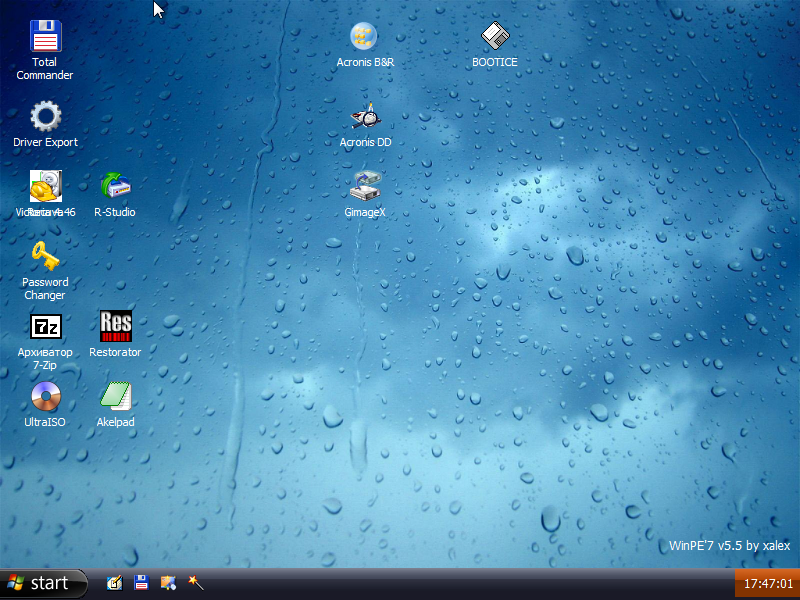
Task: Select the UltraISO disc icon
Action: (x=45, y=396)
